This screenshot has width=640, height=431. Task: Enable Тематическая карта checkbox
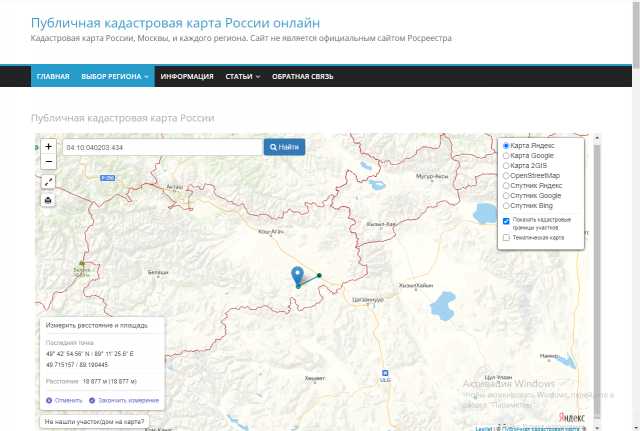coord(506,238)
